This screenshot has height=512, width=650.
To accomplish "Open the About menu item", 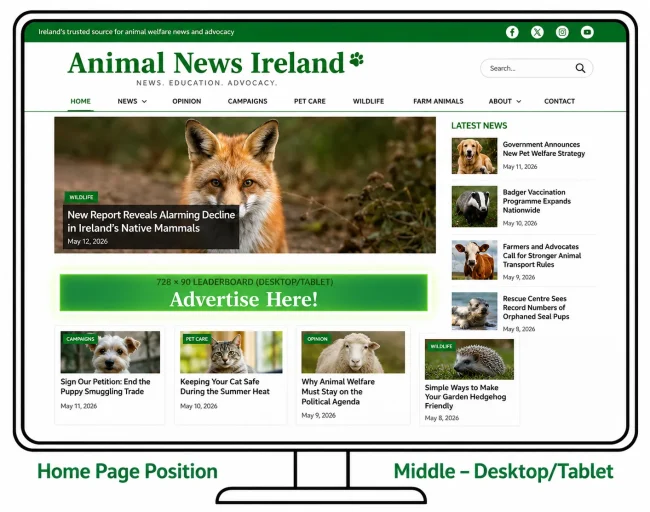I will [x=500, y=101].
